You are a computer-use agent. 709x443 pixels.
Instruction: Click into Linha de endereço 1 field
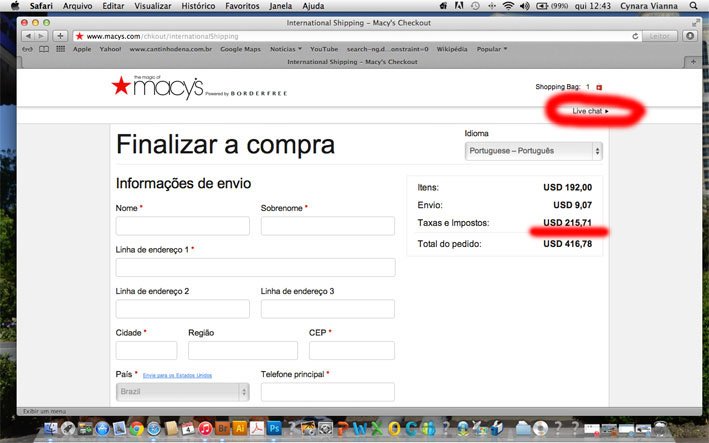point(255,267)
